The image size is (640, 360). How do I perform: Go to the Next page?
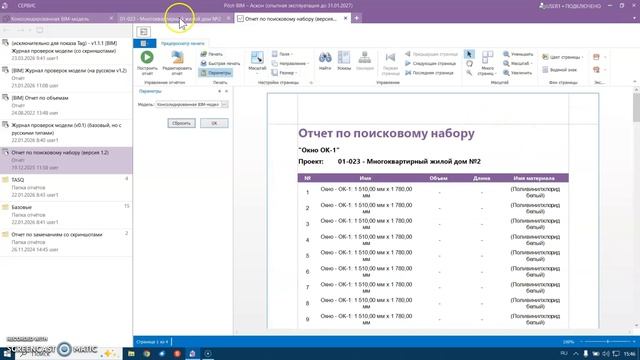click(430, 63)
